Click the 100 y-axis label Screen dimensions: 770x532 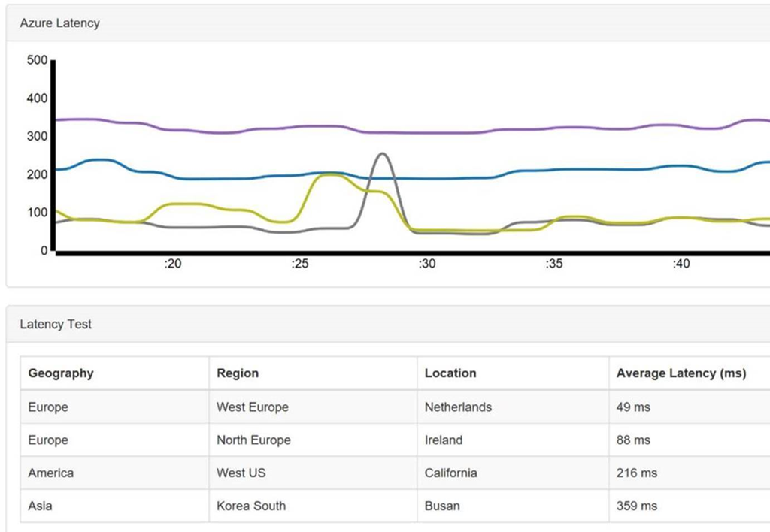tap(38, 213)
